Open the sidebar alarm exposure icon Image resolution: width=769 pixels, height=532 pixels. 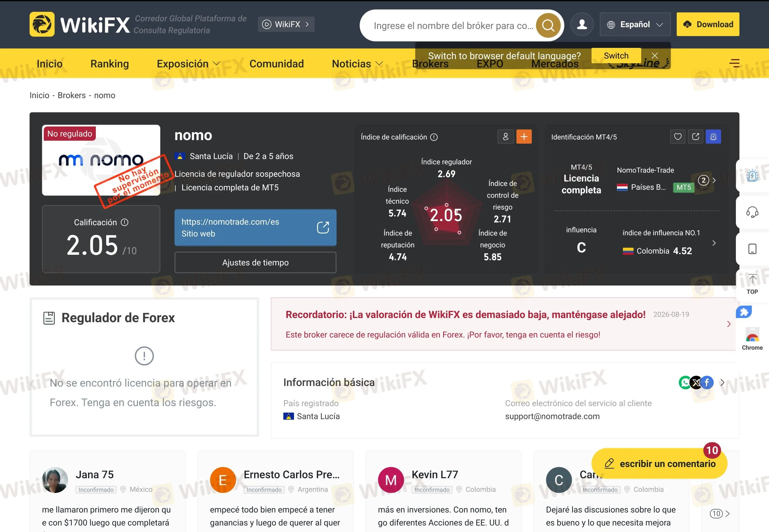coord(752,175)
